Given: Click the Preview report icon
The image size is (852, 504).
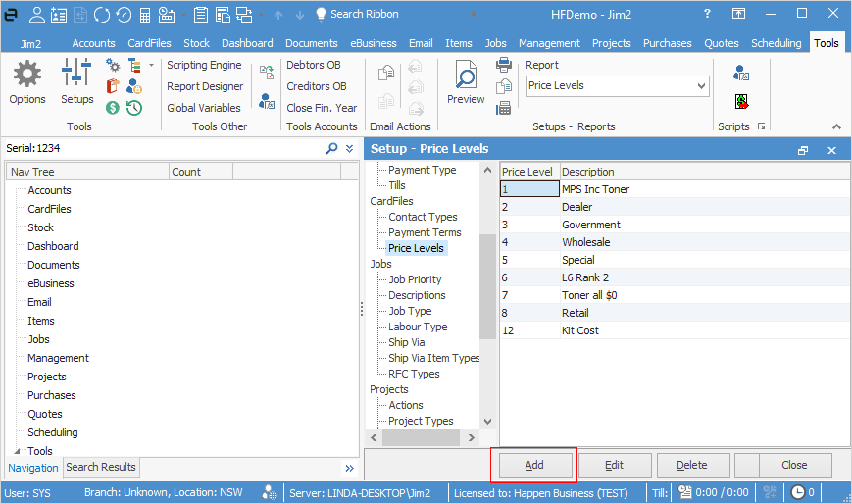Looking at the screenshot, I should click(x=466, y=81).
